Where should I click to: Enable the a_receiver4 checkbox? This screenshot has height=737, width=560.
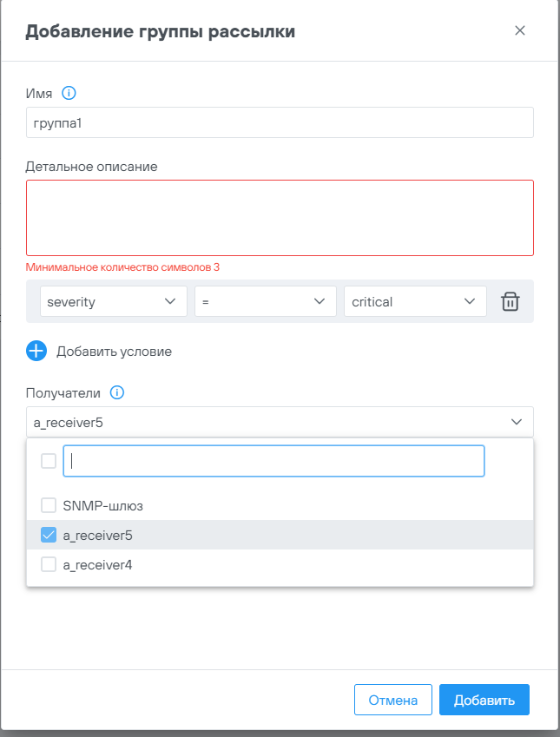pyautogui.click(x=49, y=565)
